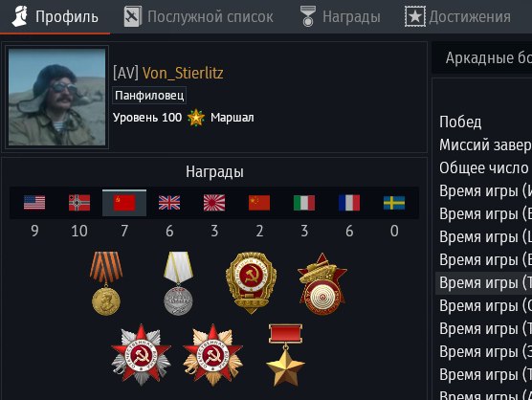Image resolution: width=532 pixels, height=400 pixels.
Task: Select the Chinese flag awards
Action: 259,203
